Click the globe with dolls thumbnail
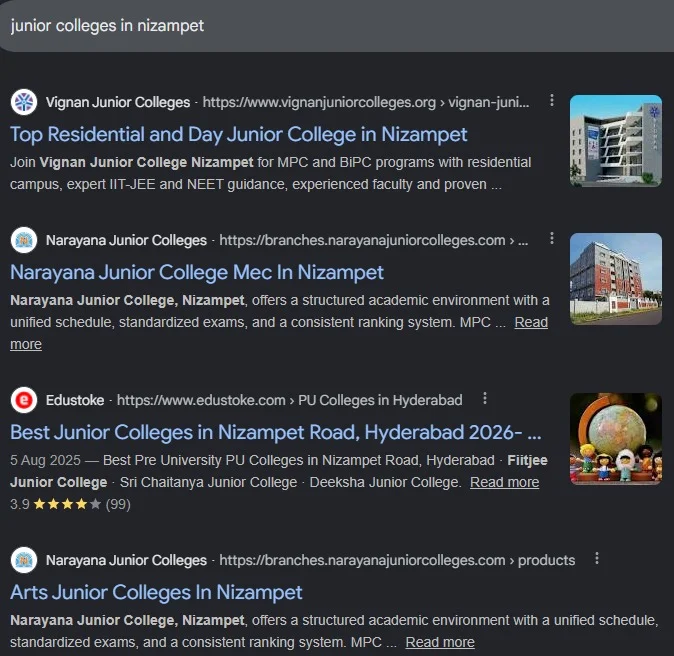This screenshot has width=674, height=656. (616, 438)
